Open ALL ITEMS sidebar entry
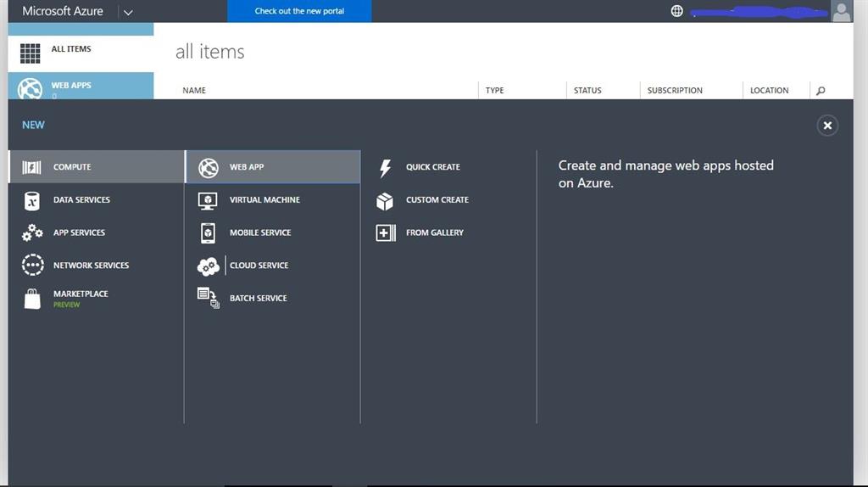 coord(81,53)
